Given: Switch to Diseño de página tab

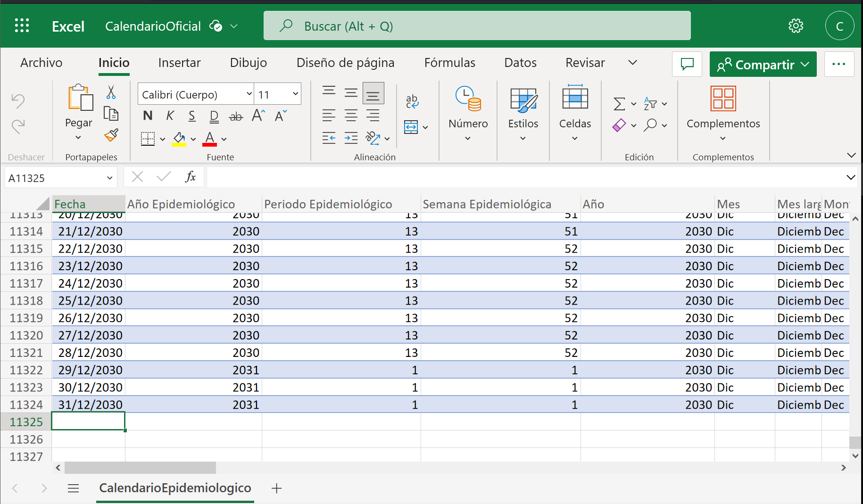Looking at the screenshot, I should pyautogui.click(x=346, y=63).
